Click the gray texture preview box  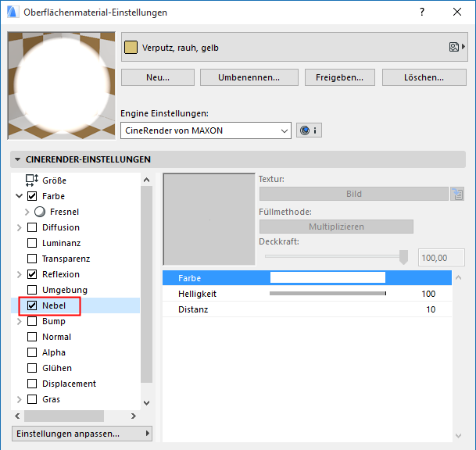coord(209,220)
